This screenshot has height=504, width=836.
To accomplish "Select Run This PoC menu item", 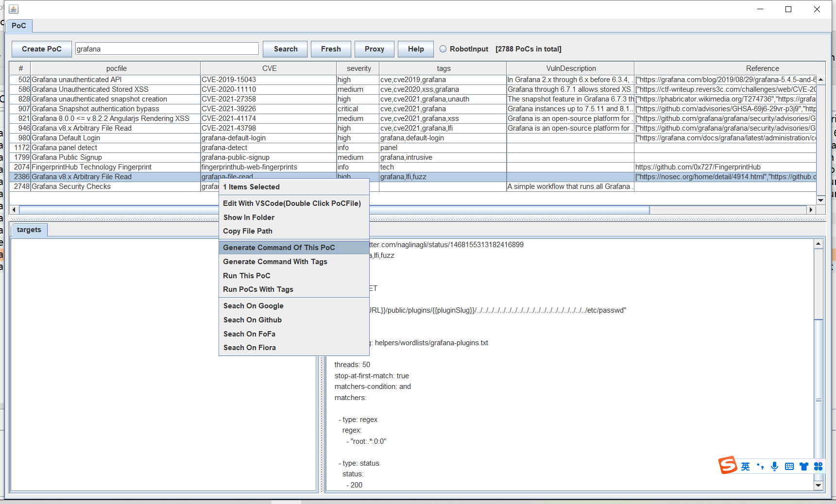I will [x=294, y=276].
